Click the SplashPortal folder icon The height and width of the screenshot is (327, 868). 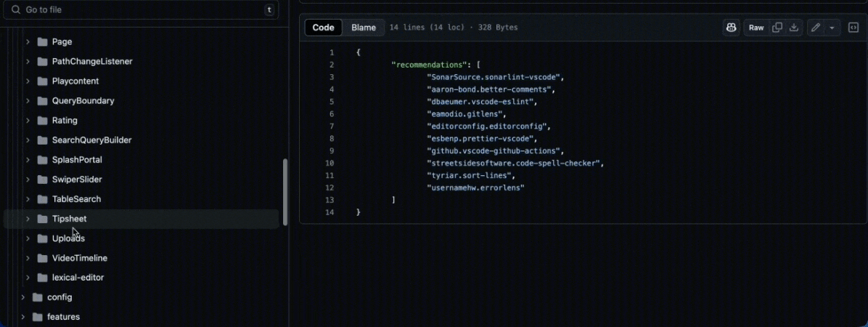42,160
